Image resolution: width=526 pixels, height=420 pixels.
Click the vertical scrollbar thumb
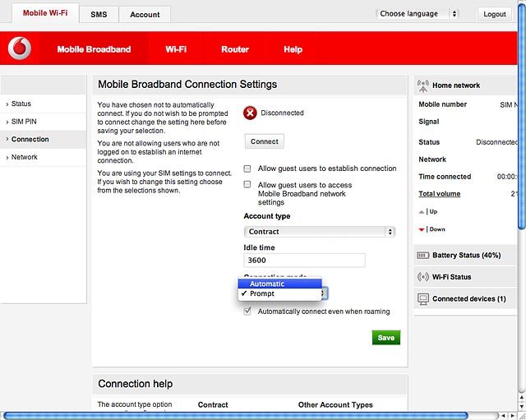pos(522,117)
